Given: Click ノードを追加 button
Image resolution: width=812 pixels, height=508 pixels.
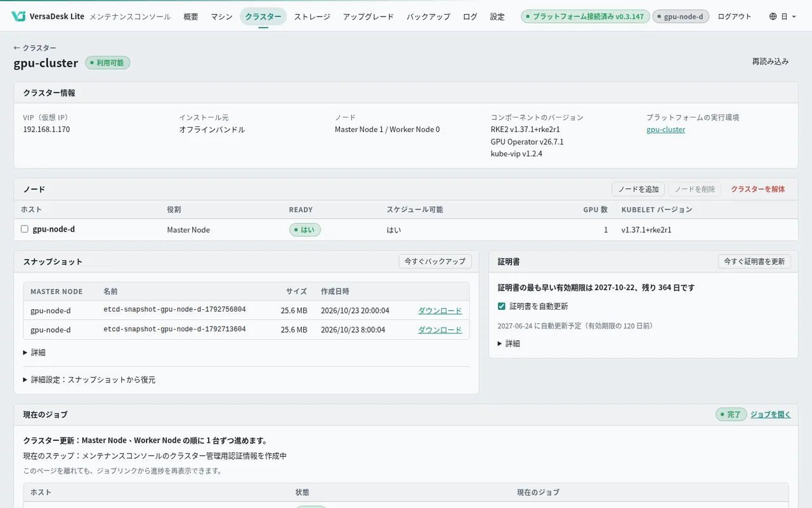Looking at the screenshot, I should click(638, 189).
